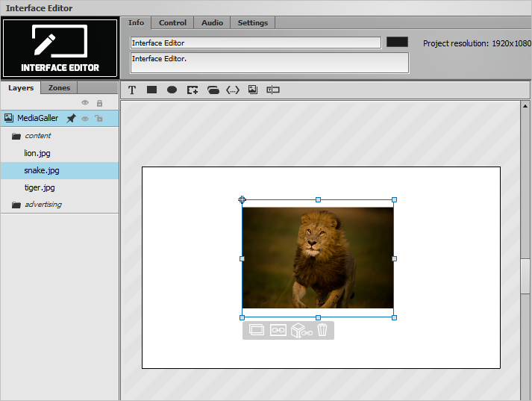
Task: Click the Interface Editor name field
Action: pyautogui.click(x=256, y=43)
